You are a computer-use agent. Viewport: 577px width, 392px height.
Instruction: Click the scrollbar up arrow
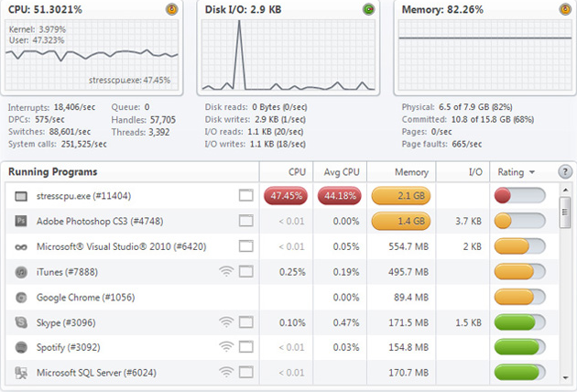point(565,190)
